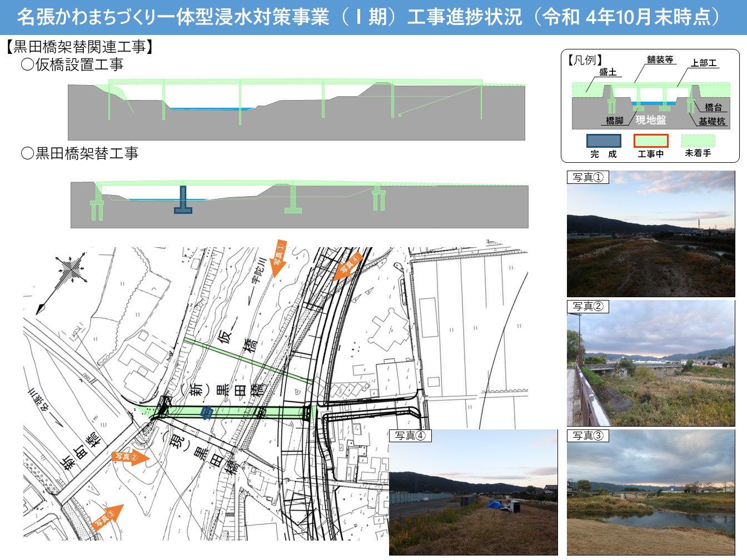Click the compass rose on the map

(x=71, y=271)
